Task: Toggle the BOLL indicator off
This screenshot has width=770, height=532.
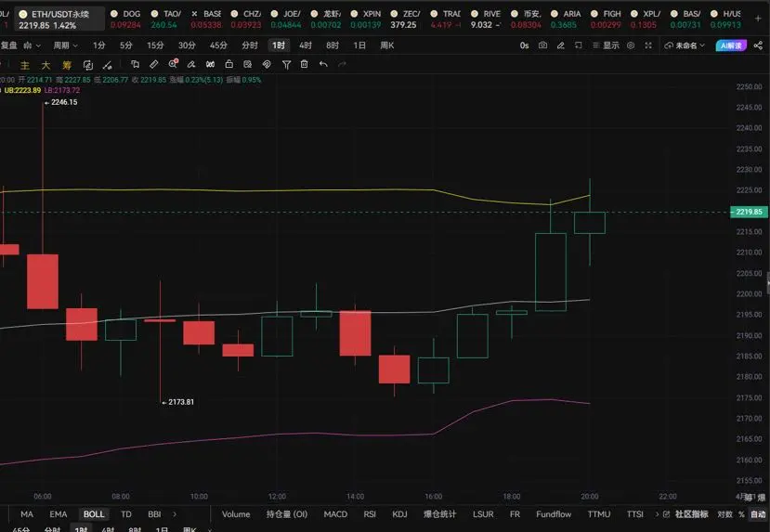Action: click(94, 513)
